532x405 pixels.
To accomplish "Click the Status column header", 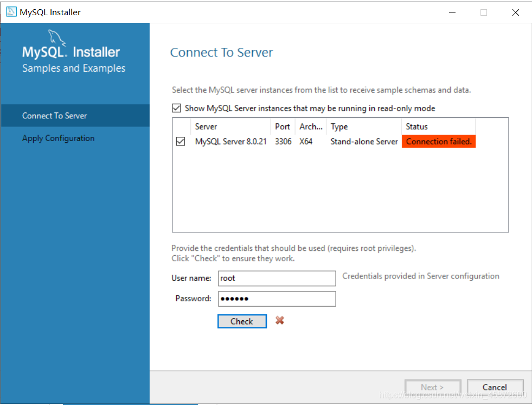I will coord(438,126).
